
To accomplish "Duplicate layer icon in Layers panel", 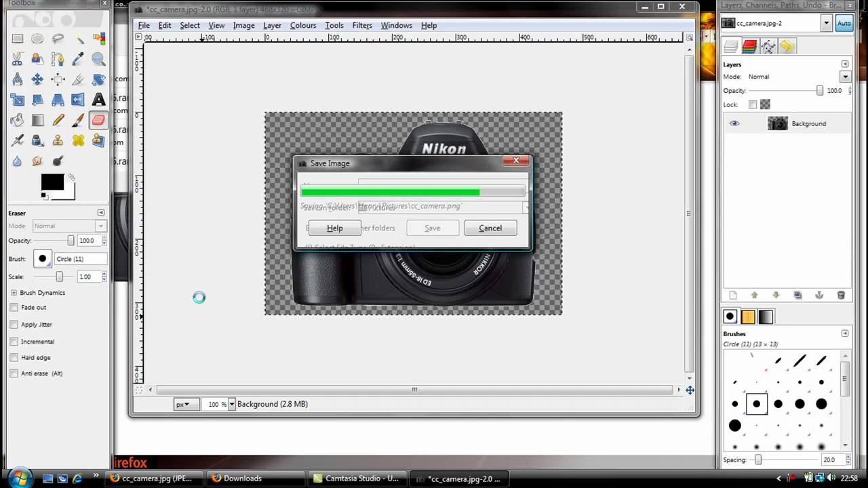I will click(797, 296).
